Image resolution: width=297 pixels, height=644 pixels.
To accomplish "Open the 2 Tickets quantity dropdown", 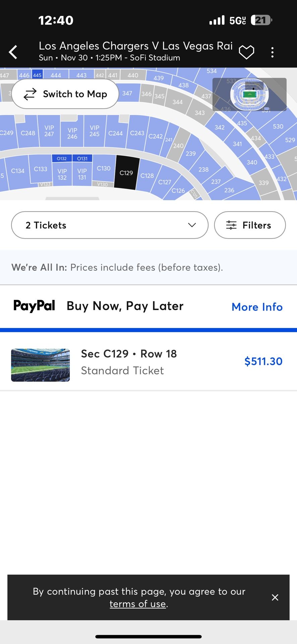I will tap(110, 225).
